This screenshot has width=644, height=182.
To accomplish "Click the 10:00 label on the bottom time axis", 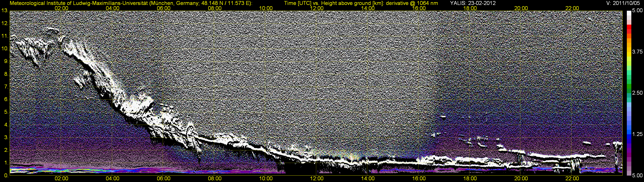I will [266, 179].
